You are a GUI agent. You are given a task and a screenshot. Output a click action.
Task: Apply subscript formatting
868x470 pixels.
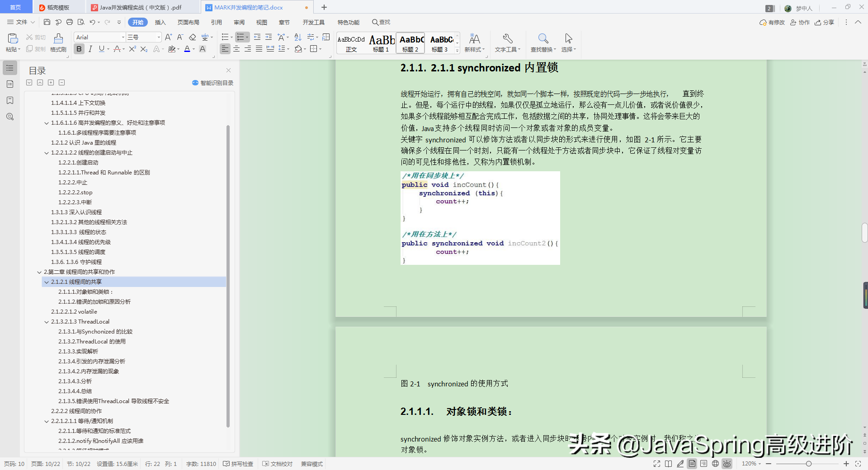[x=144, y=49]
